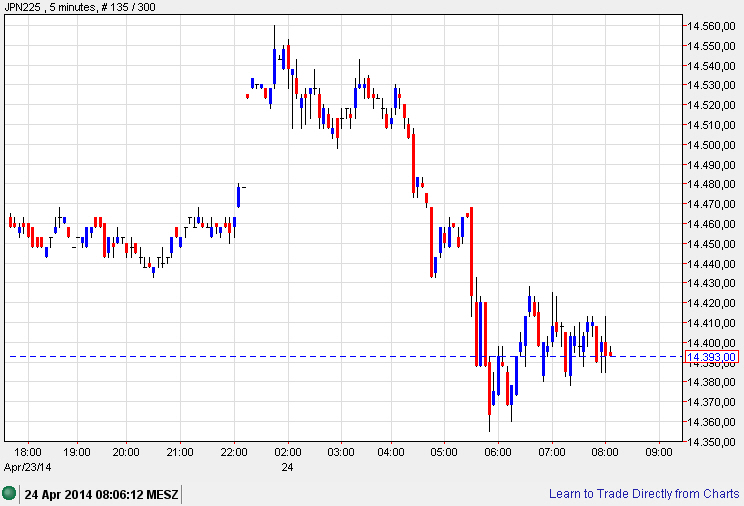Click the 14.500,00 price axis label
744x506 pixels.
click(711, 145)
